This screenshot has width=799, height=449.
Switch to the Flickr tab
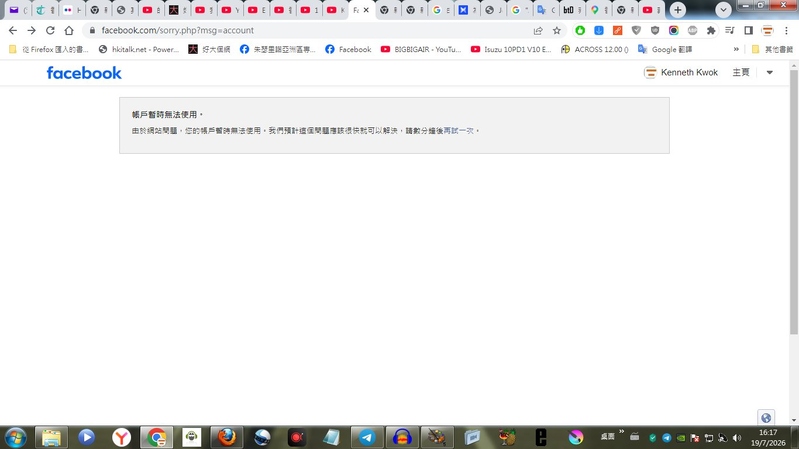click(x=72, y=10)
